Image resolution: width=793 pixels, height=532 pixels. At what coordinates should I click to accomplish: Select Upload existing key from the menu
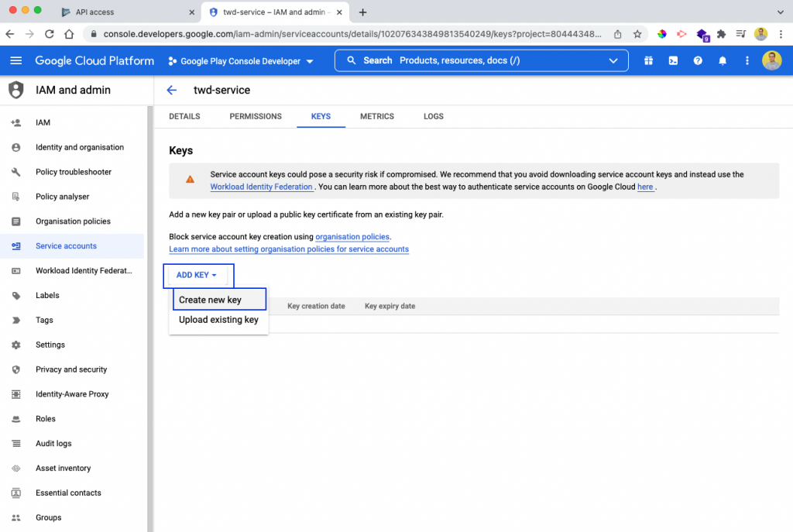point(219,320)
